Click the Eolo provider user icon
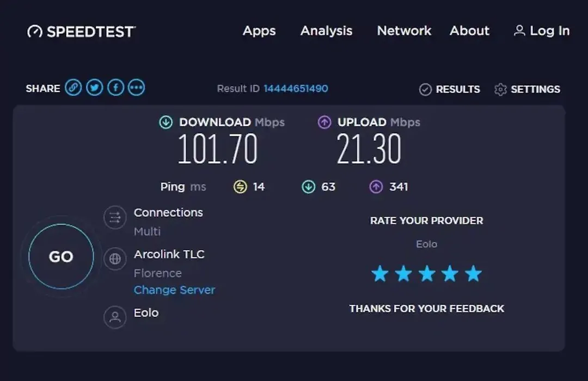 click(115, 317)
